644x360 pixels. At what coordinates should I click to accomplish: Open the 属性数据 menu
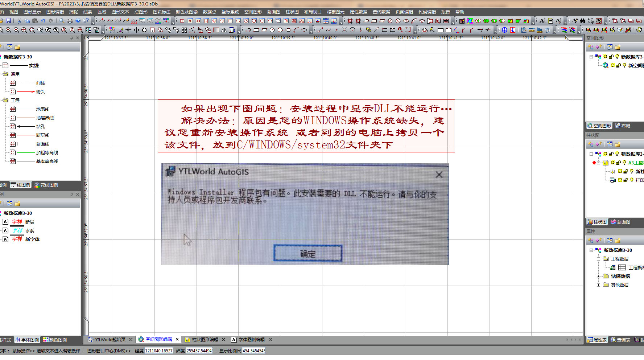click(358, 12)
